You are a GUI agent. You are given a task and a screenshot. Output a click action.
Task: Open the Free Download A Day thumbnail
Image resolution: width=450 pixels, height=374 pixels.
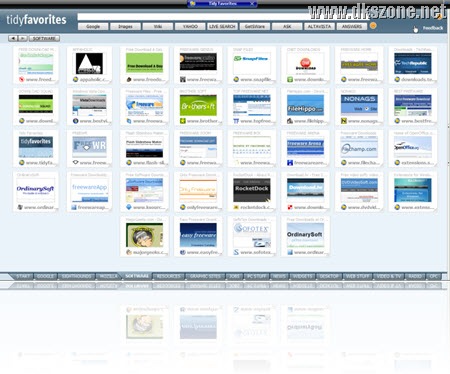pyautogui.click(x=144, y=64)
